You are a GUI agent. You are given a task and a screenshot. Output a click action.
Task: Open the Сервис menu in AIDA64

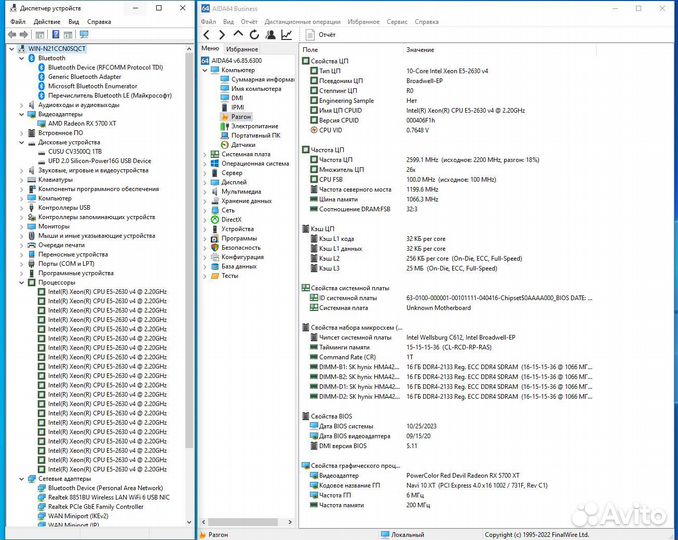click(x=397, y=21)
